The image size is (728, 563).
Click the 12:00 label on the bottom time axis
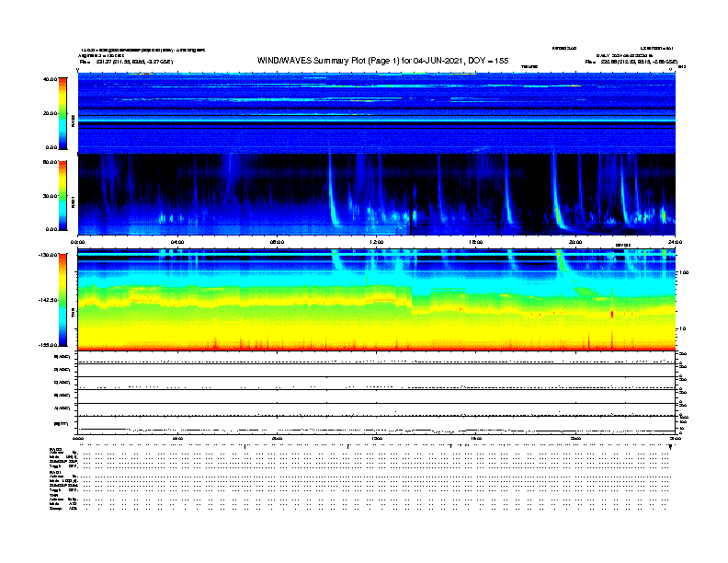tap(377, 439)
